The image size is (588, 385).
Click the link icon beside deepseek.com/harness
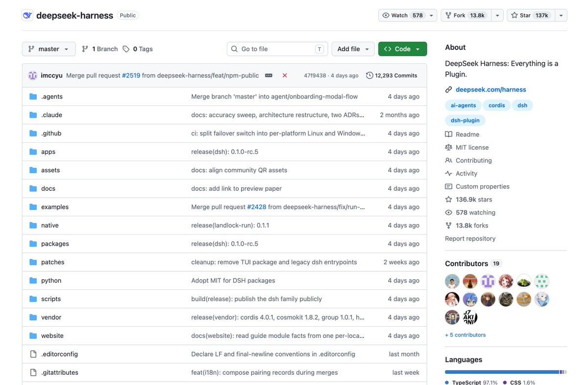click(x=448, y=90)
